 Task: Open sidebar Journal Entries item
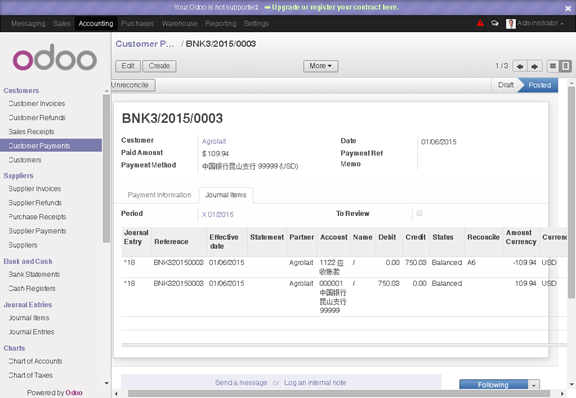[32, 331]
